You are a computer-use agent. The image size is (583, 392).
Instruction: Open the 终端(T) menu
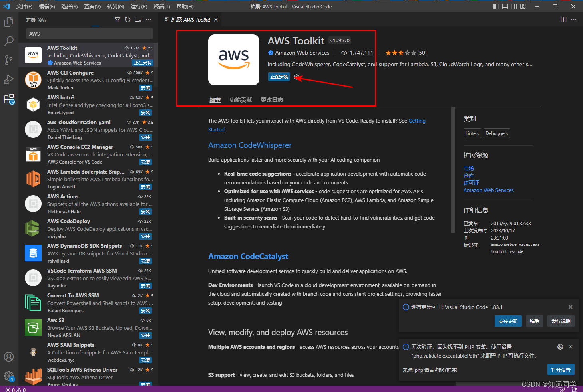click(x=161, y=6)
